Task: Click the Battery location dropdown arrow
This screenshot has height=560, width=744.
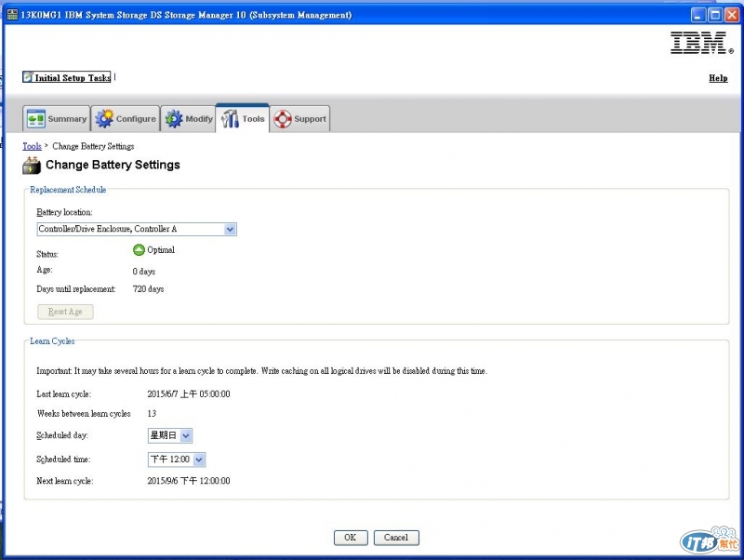Action: pyautogui.click(x=230, y=229)
